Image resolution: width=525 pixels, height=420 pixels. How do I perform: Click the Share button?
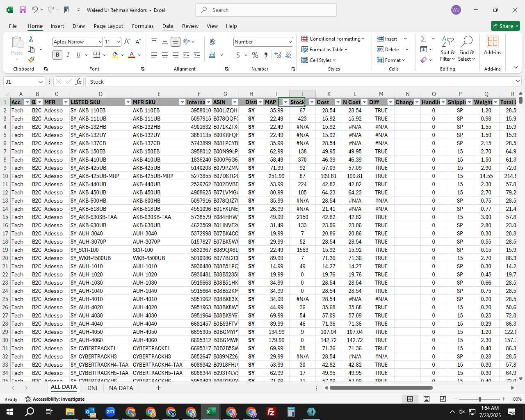pos(506,26)
